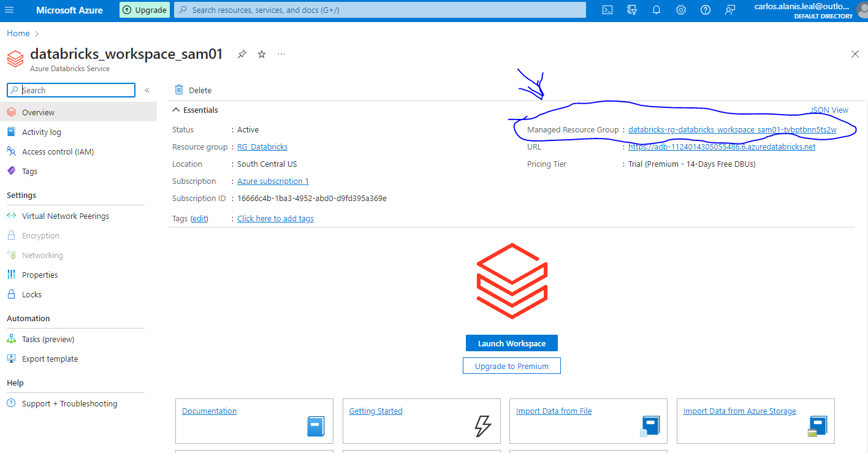
Task: Click the account avatar picture
Action: click(863, 10)
